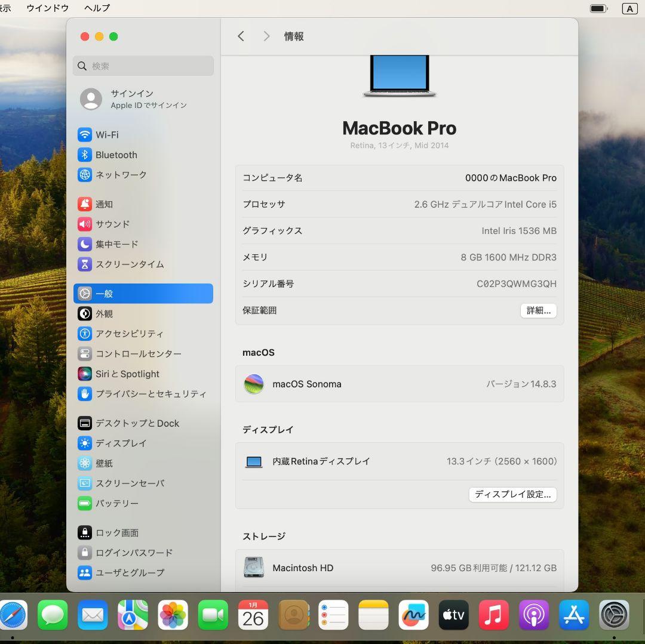
Task: Launch the App Store from the Dock
Action: (573, 615)
